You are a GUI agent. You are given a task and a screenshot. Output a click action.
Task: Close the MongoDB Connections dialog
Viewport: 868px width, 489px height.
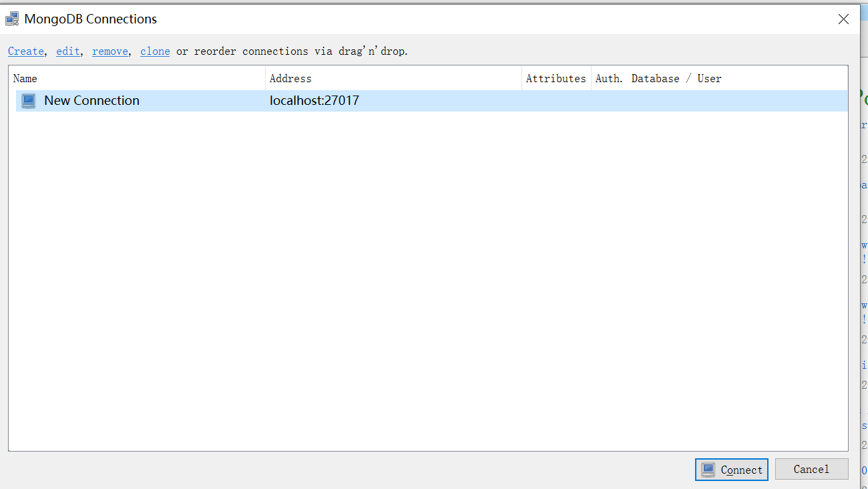tap(843, 19)
